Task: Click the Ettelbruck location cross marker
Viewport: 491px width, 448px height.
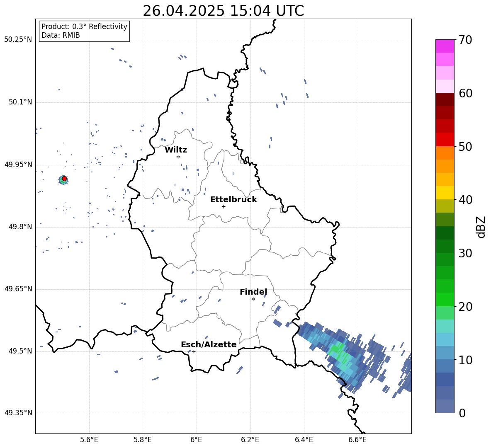Action: point(224,206)
